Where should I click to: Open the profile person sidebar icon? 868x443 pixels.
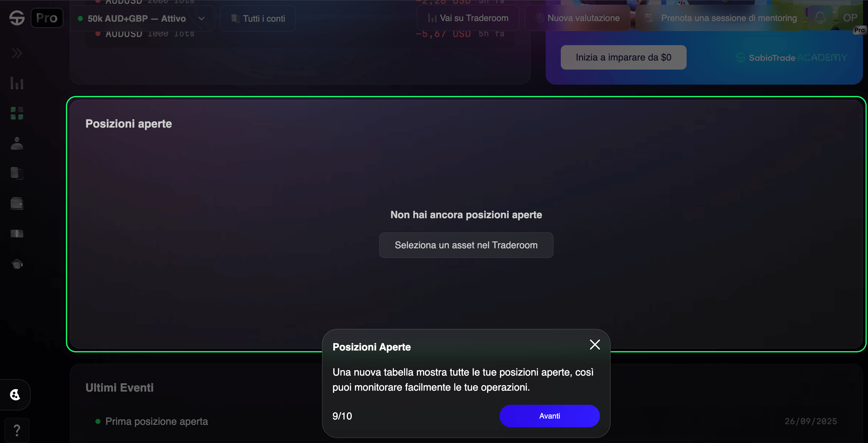(17, 143)
